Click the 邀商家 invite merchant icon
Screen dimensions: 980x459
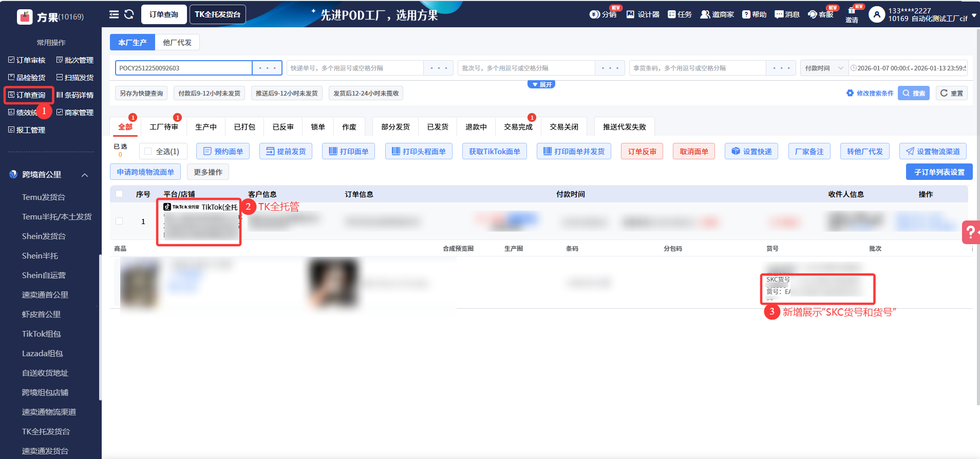(x=717, y=14)
